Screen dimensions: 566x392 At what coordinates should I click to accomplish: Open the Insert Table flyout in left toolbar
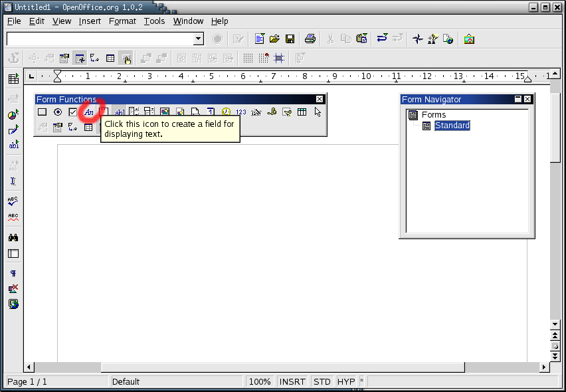coord(13,78)
